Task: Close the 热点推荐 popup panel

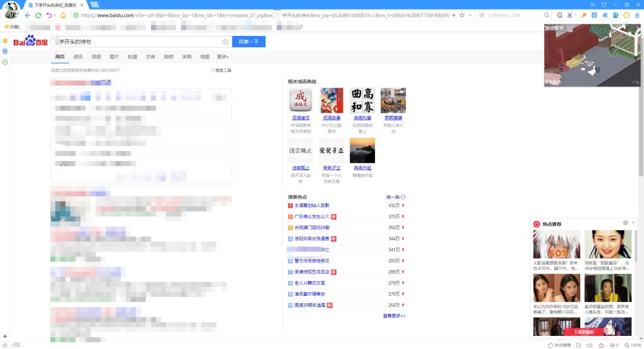Action: click(x=633, y=223)
